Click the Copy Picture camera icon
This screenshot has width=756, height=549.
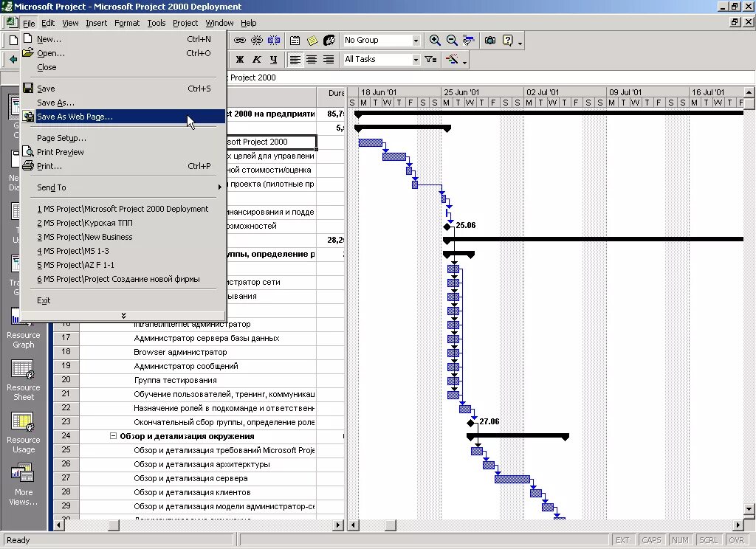[490, 41]
